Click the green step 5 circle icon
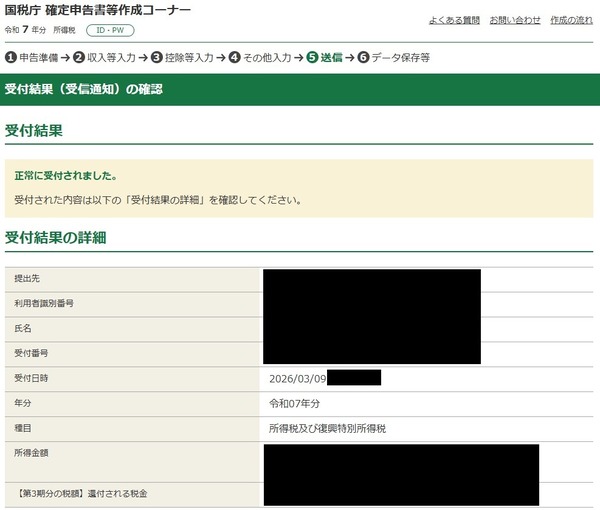600x510 pixels. [312, 58]
